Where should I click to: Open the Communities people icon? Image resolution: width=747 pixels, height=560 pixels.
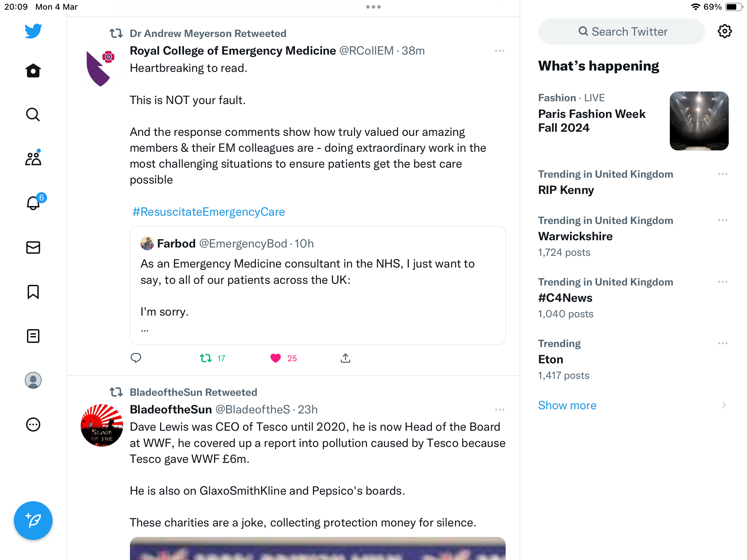click(33, 159)
